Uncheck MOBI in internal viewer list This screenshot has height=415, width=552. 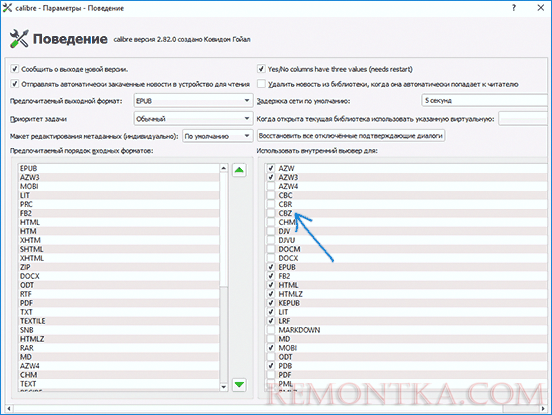(271, 348)
